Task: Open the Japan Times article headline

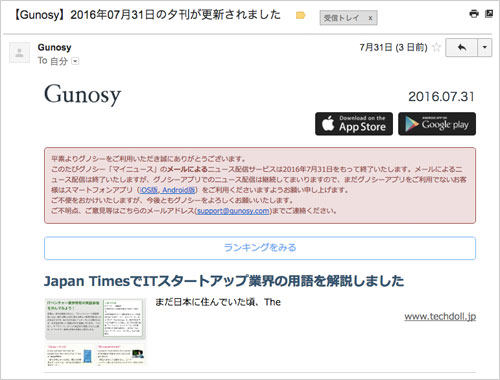Action: tap(224, 281)
